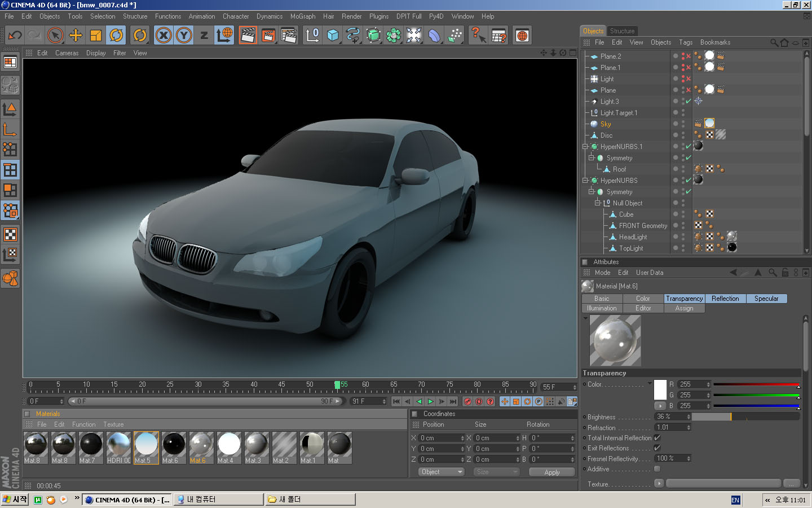Select the Model mode icon in left sidebar
The image size is (812, 508).
(x=10, y=109)
